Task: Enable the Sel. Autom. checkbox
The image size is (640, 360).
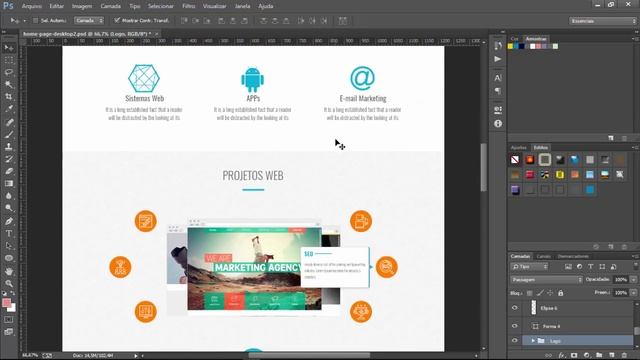Action: pyautogui.click(x=35, y=20)
